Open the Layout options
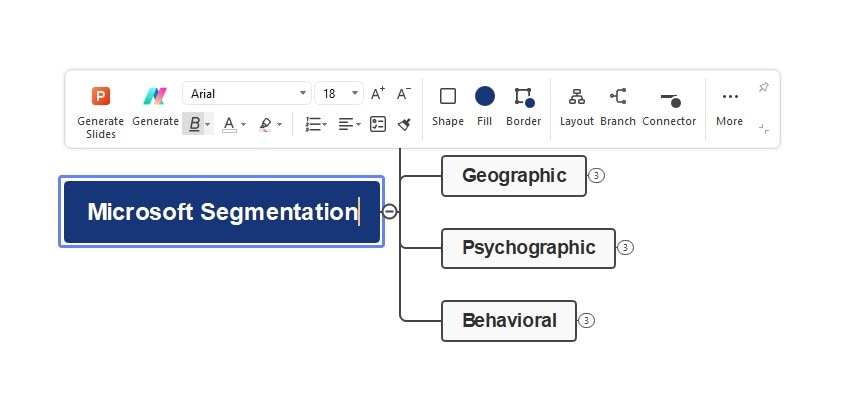859x415 pixels. click(576, 106)
